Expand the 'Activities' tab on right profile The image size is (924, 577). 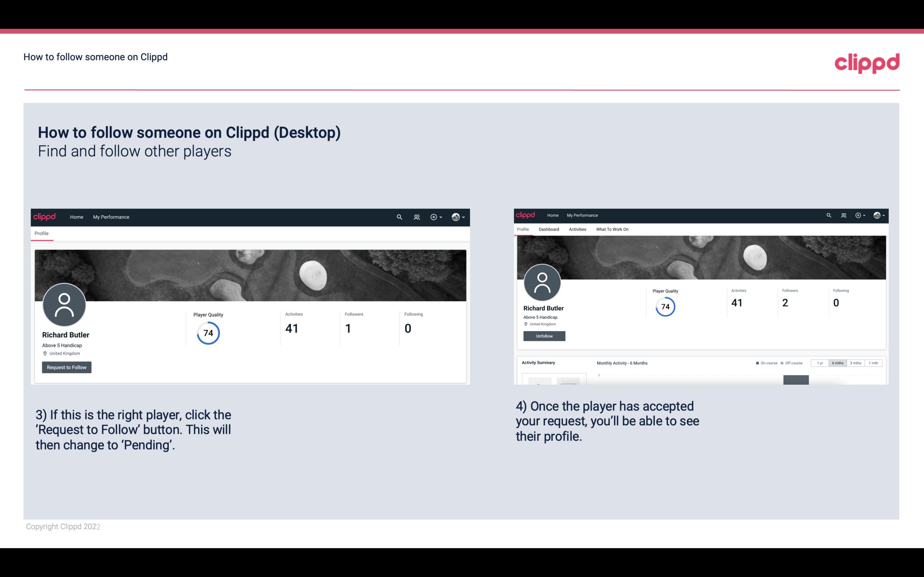pyautogui.click(x=577, y=229)
